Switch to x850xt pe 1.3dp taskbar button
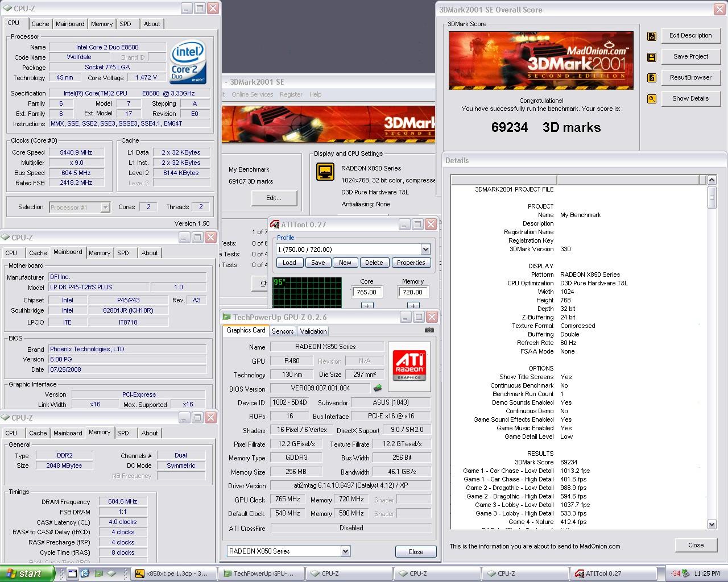Viewport: 728px width, 582px height. point(173,573)
